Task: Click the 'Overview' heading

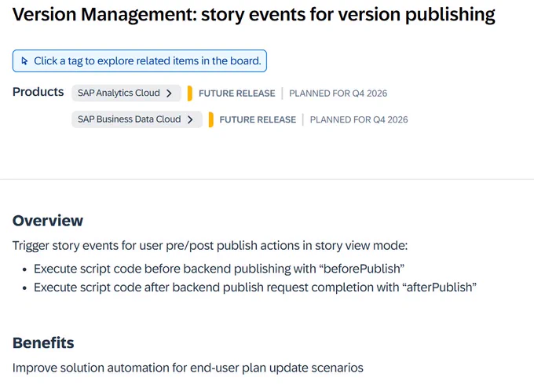Action: (48, 221)
